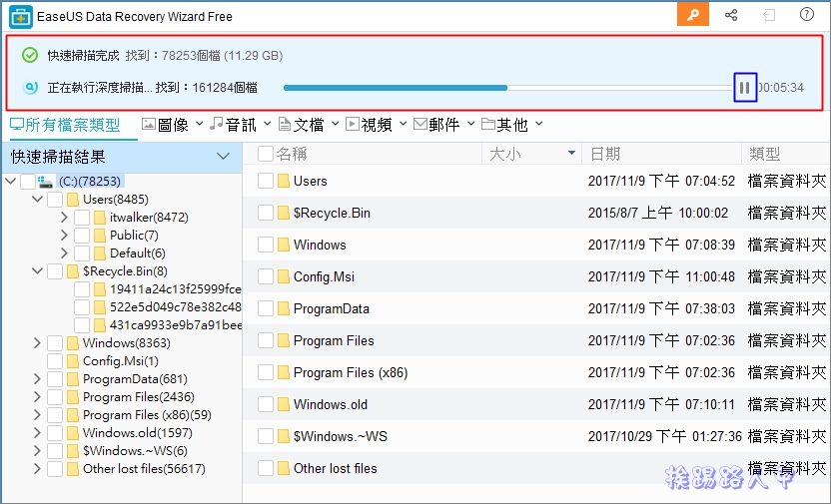Tick the ProgramData row checkbox in list

click(265, 308)
